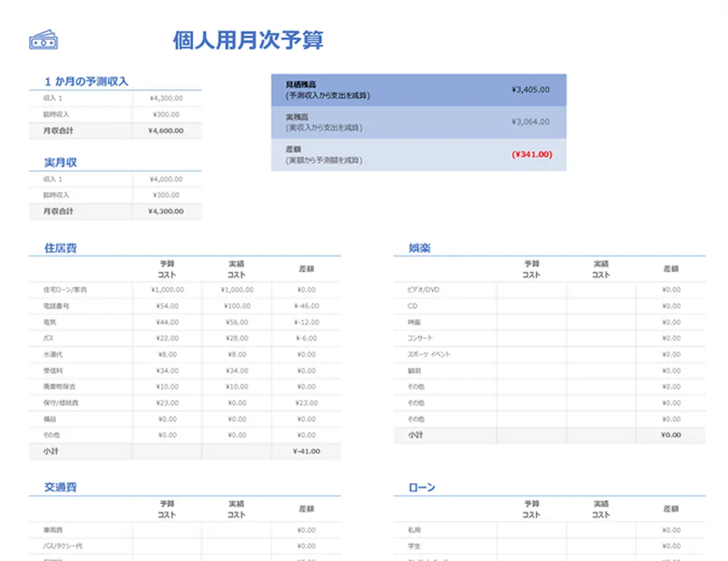
Task: Click the ¥28.00 actual cost cell
Action: click(x=237, y=338)
